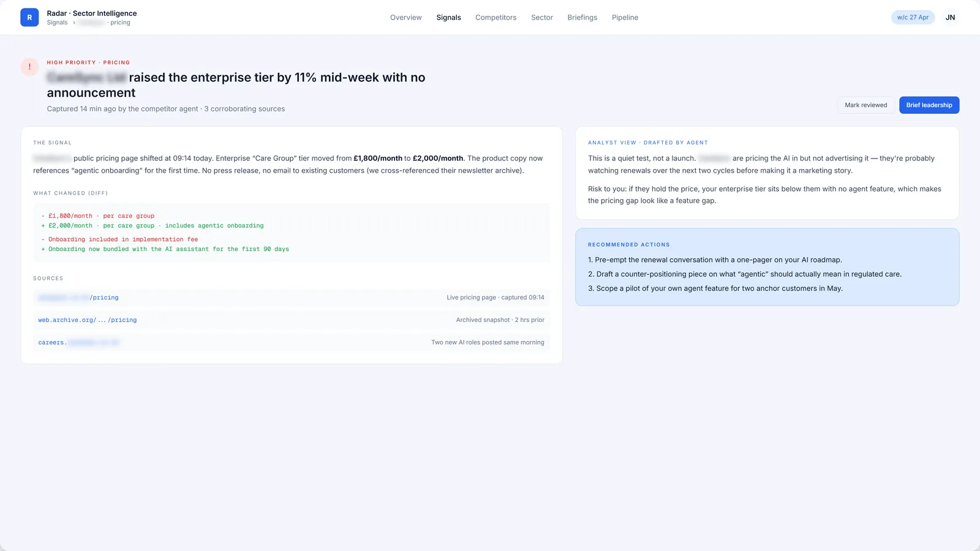
Task: Click the removed '£1,800/month · per care group' diff line
Action: click(x=98, y=216)
